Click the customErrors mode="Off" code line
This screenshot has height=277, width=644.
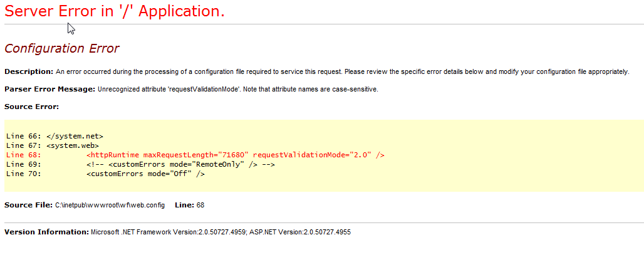point(146,174)
